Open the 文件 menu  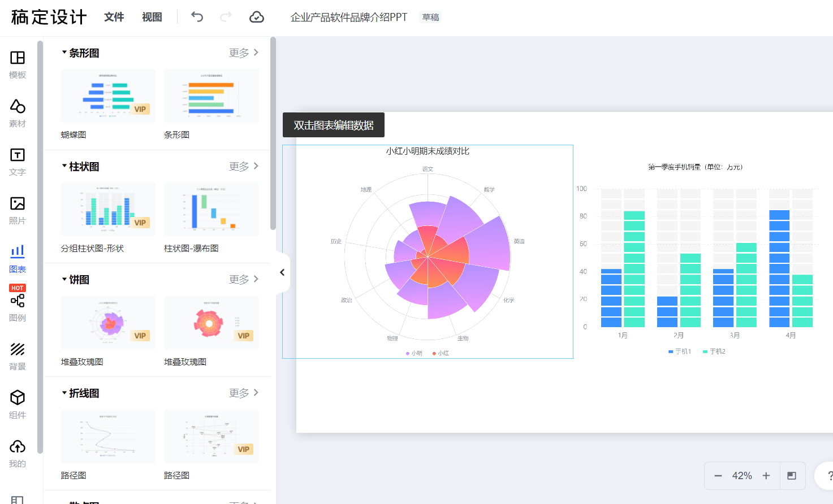tap(114, 17)
